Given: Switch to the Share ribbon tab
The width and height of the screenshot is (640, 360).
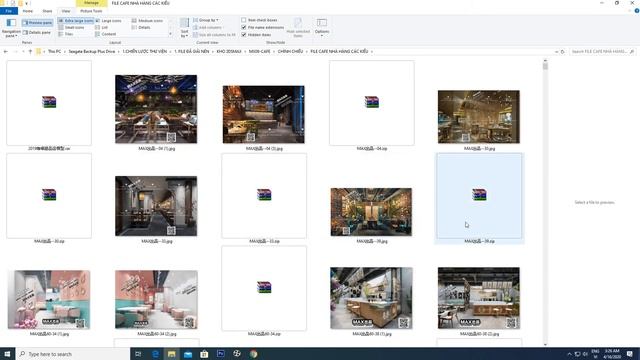Looking at the screenshot, I should 47,11.
